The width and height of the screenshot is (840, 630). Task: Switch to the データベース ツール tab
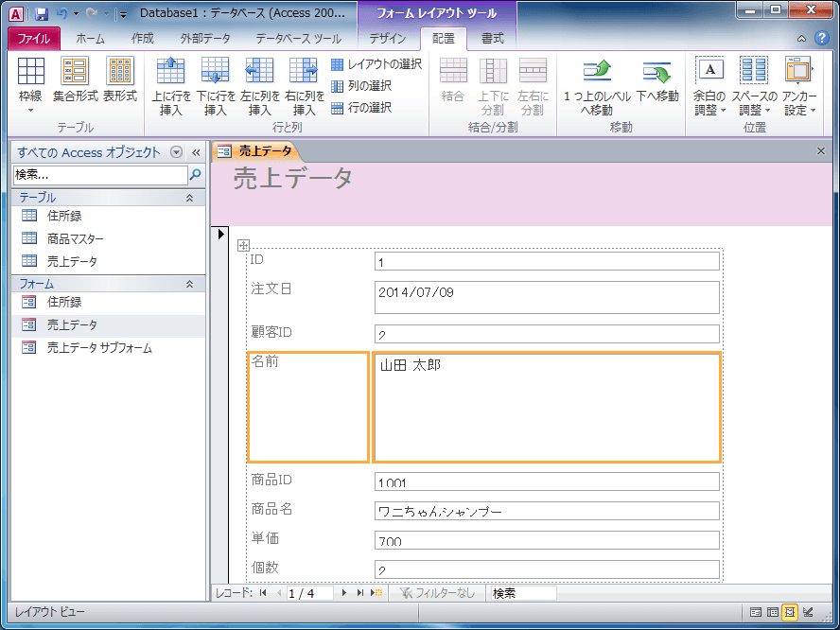[298, 39]
